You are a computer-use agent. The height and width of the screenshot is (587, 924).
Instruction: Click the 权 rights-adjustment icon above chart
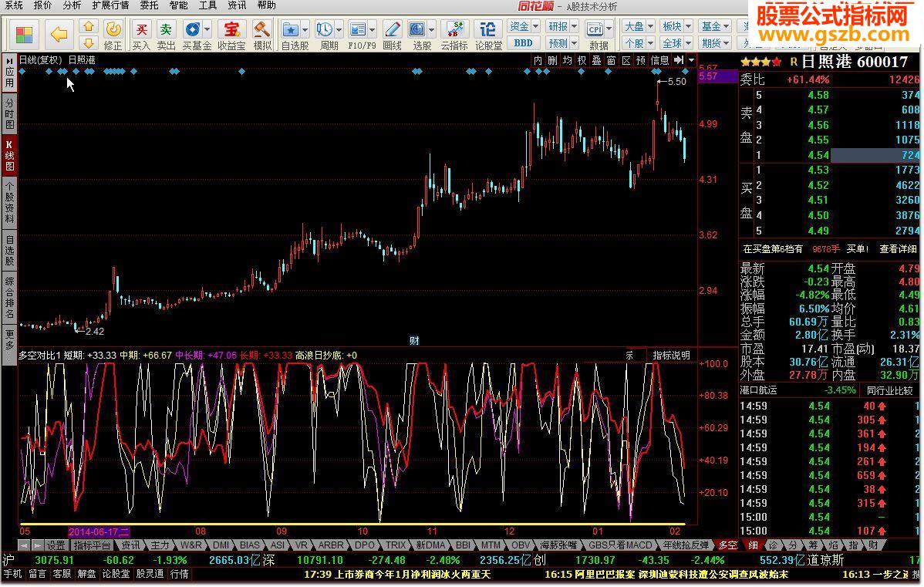(582, 60)
